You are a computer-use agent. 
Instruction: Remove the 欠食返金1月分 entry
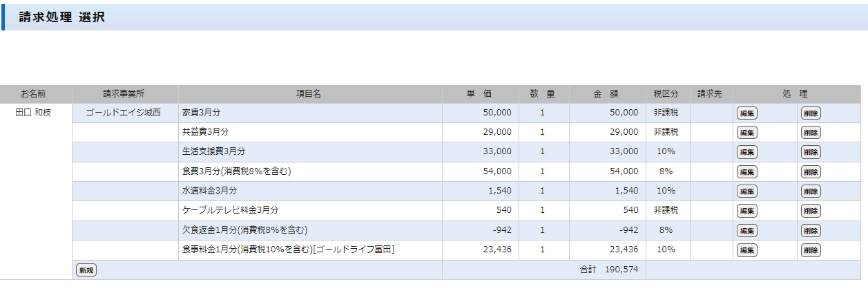point(811,231)
